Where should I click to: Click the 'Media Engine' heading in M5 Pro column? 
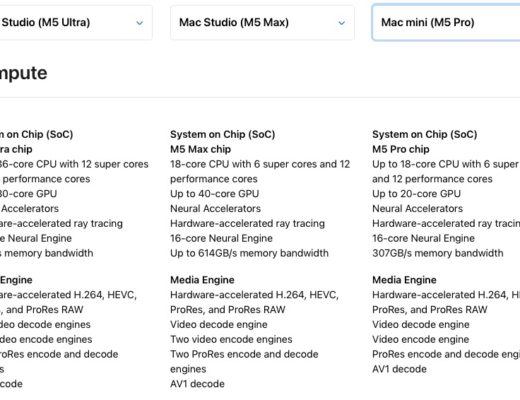click(404, 280)
